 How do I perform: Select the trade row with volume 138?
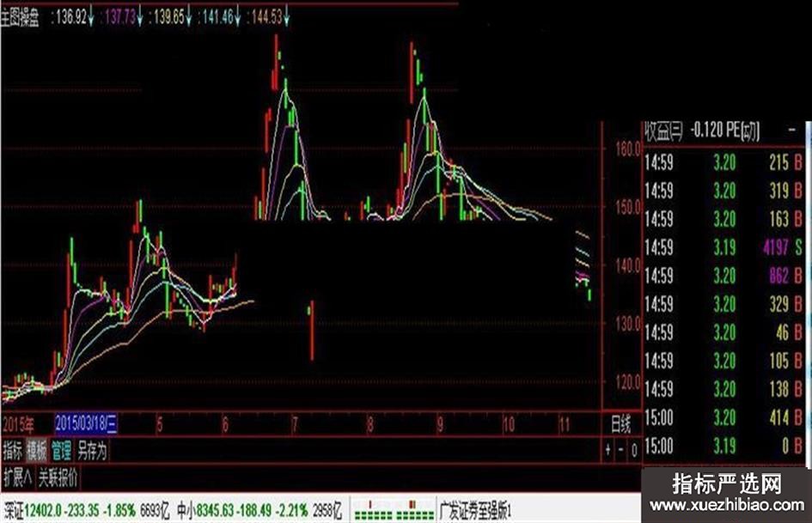723,388
